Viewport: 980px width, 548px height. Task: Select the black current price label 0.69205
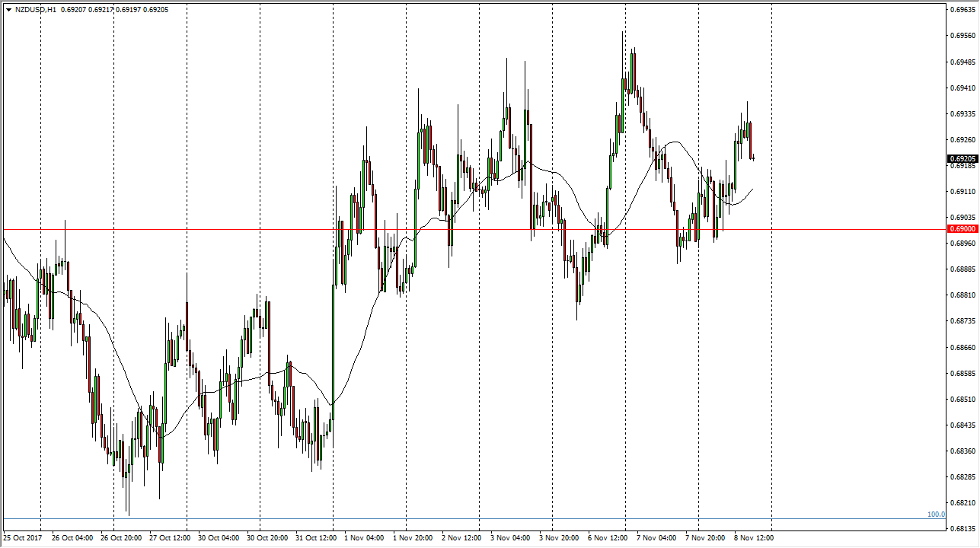(x=962, y=159)
